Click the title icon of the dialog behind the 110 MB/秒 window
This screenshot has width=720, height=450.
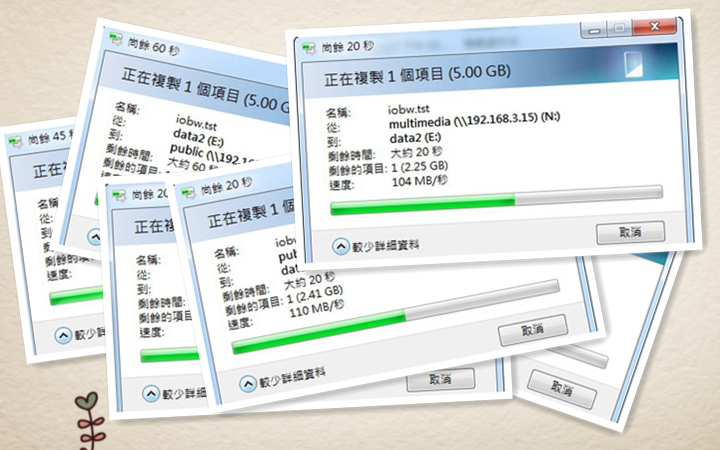(119, 196)
